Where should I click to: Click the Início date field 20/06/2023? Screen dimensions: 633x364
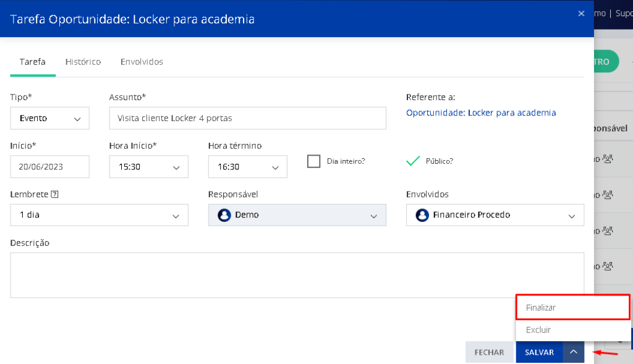pos(49,167)
